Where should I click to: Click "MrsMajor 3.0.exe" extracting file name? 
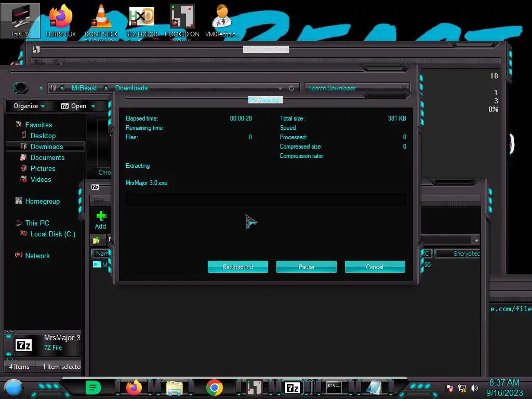tap(147, 182)
